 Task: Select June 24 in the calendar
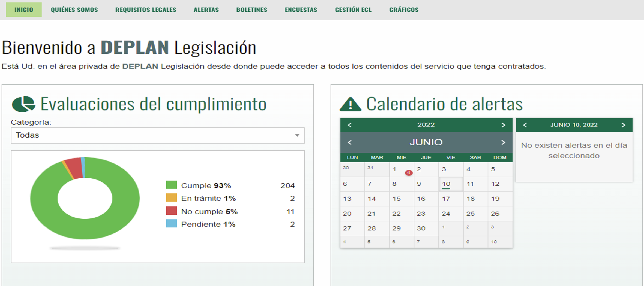(451, 214)
